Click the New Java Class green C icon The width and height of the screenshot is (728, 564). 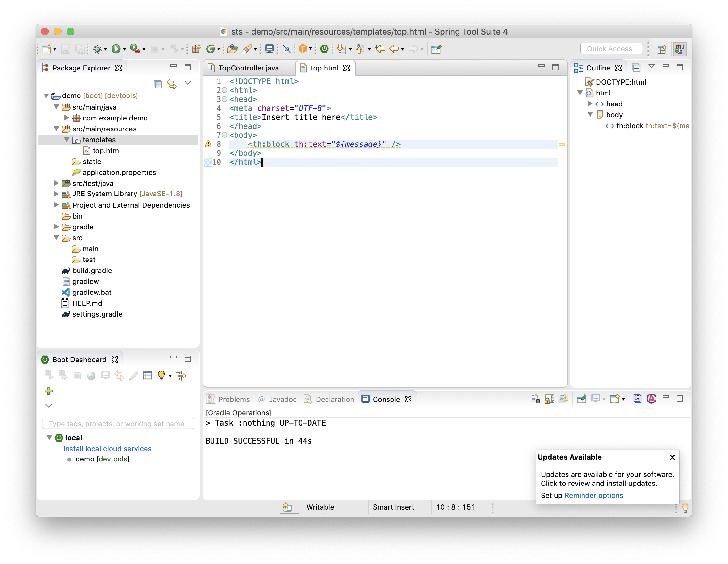click(210, 49)
